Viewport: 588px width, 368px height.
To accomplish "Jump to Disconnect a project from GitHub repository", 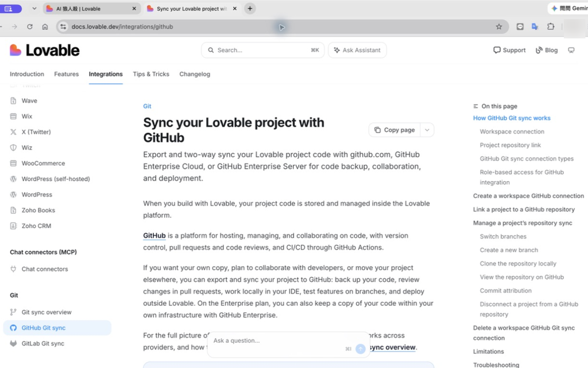I will 529,309.
